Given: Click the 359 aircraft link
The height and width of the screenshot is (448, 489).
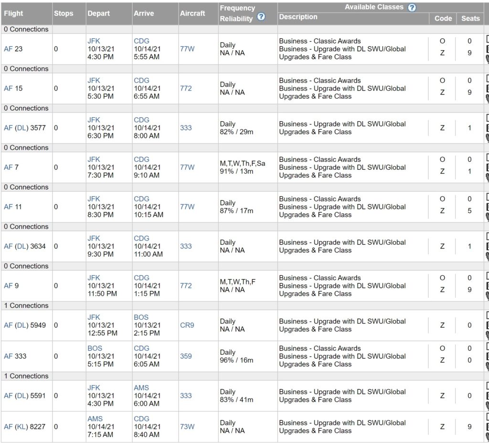Looking at the screenshot, I should 186,356.
